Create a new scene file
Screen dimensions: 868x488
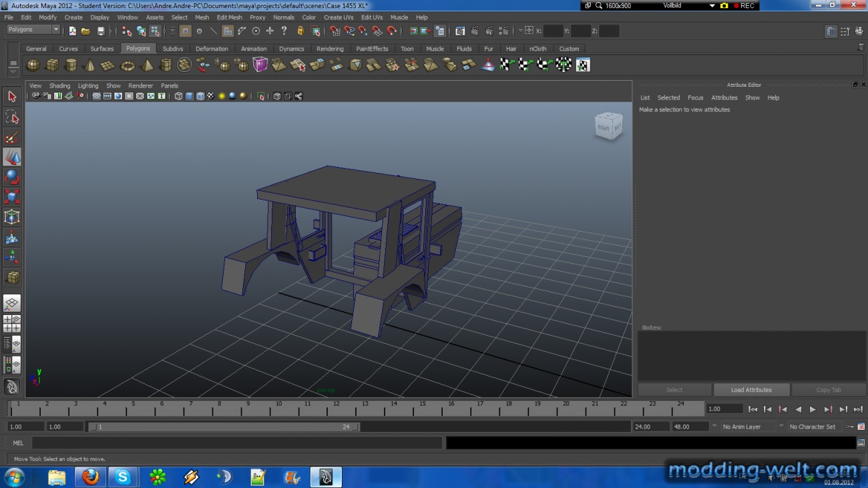[x=72, y=31]
